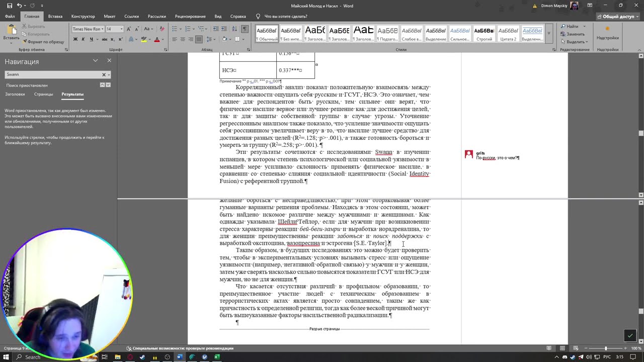The width and height of the screenshot is (644, 362).
Task: Switch to the Вид (View) tab
Action: pos(218,16)
